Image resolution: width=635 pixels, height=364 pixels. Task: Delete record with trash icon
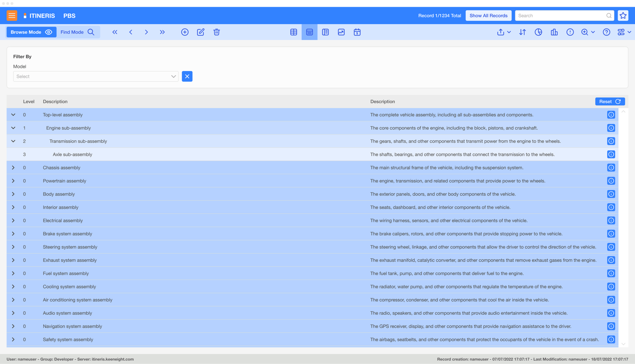click(217, 32)
